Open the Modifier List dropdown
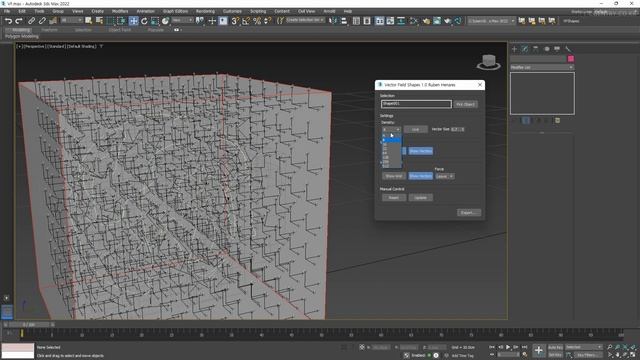The height and width of the screenshot is (360, 640). pyautogui.click(x=542, y=67)
